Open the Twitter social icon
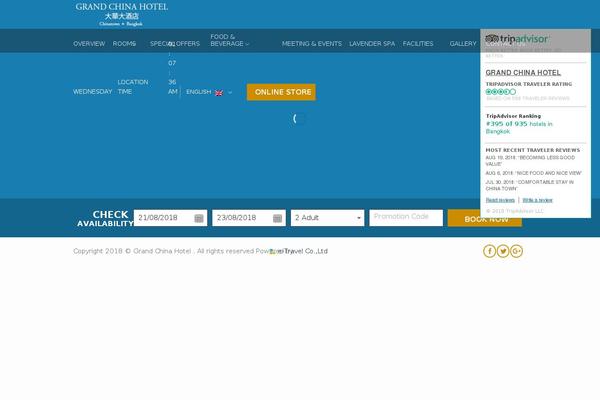Screen dimensions: 600x400 click(x=503, y=251)
